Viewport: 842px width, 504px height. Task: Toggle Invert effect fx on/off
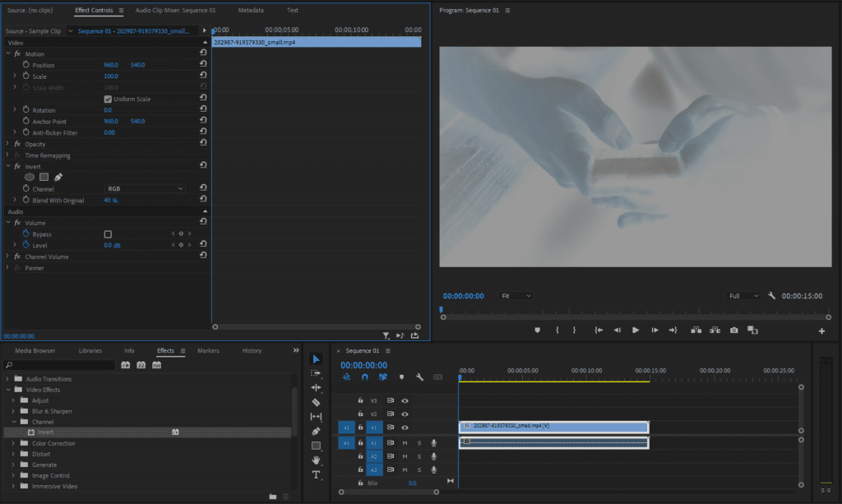(x=17, y=166)
